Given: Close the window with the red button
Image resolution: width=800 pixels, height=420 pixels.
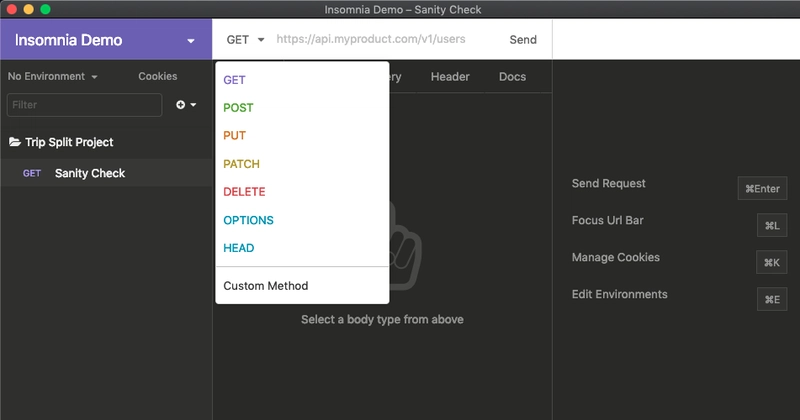Looking at the screenshot, I should point(11,9).
